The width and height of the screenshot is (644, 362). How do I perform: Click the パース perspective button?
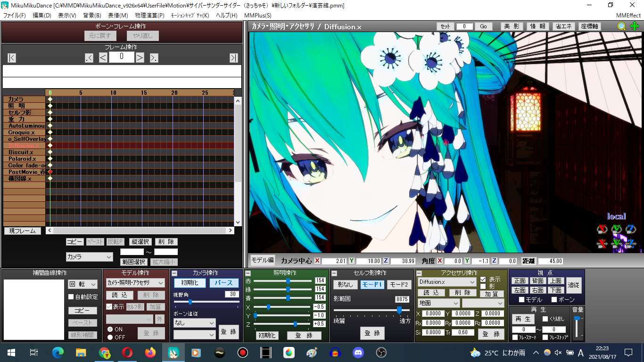(224, 283)
